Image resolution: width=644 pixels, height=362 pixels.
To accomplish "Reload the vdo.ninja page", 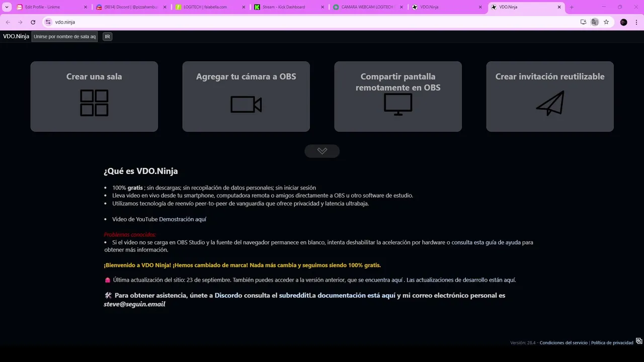I will click(x=33, y=22).
